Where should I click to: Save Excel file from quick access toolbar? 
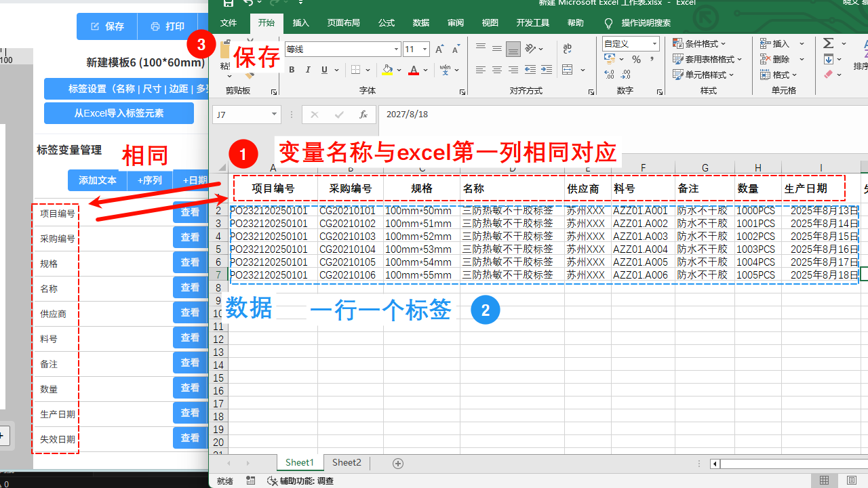tap(229, 3)
